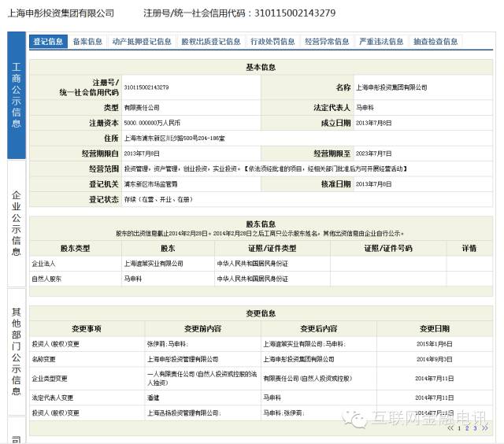Click the 变更信息 section header
The width and height of the screenshot is (504, 444).
[x=261, y=313]
